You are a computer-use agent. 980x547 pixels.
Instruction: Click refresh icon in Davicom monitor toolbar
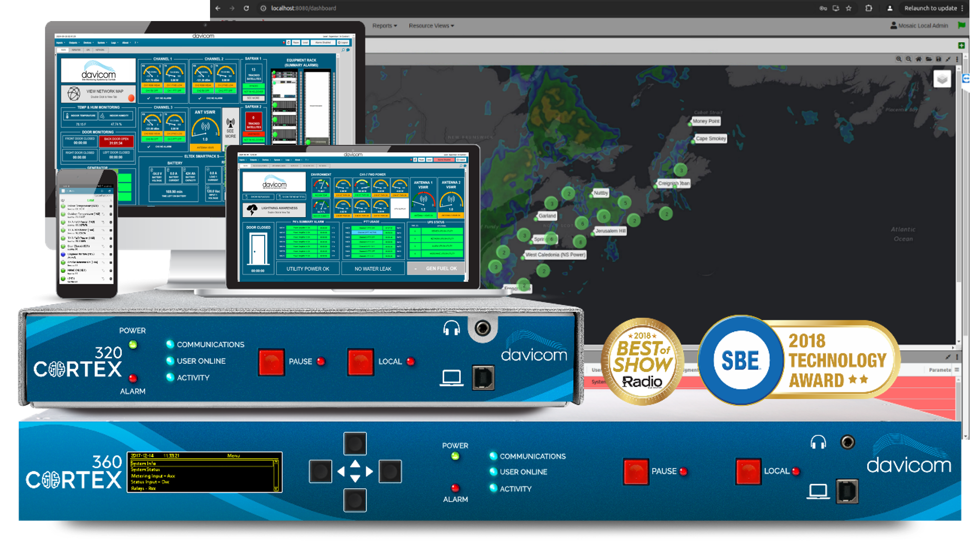click(288, 43)
